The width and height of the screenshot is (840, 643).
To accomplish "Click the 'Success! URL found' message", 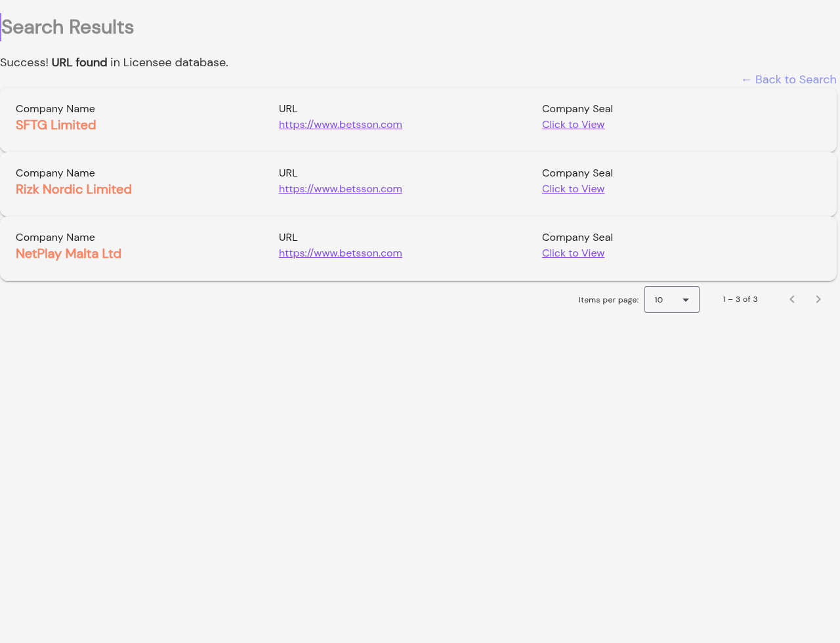I will 114,62.
